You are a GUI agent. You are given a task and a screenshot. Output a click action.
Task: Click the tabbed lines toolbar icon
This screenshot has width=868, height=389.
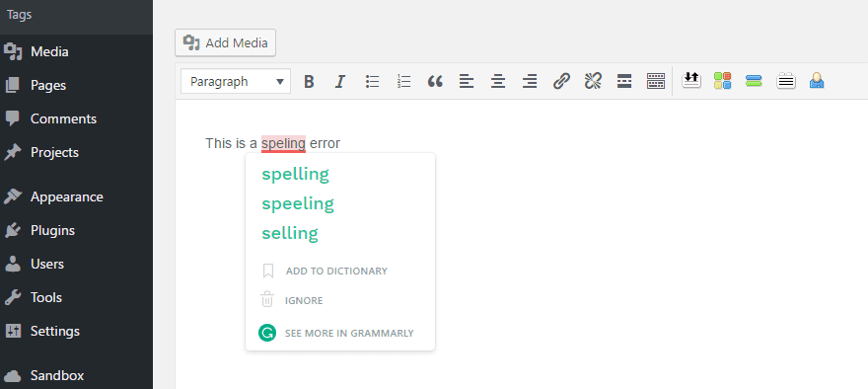(x=785, y=81)
